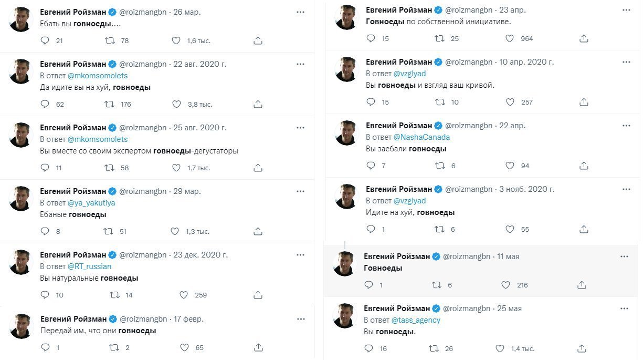644x360 pixels.
Task: Open the @RT_russian mention link
Action: pyautogui.click(x=89, y=266)
